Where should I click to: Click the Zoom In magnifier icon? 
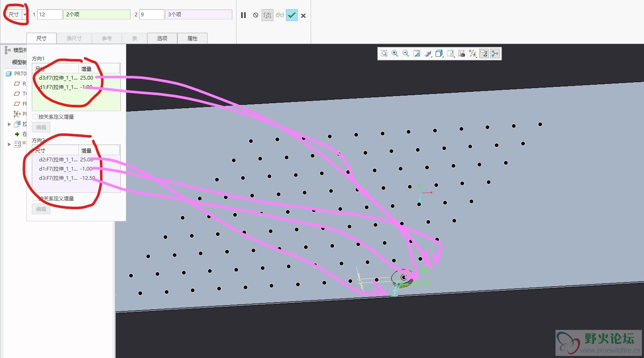point(395,53)
